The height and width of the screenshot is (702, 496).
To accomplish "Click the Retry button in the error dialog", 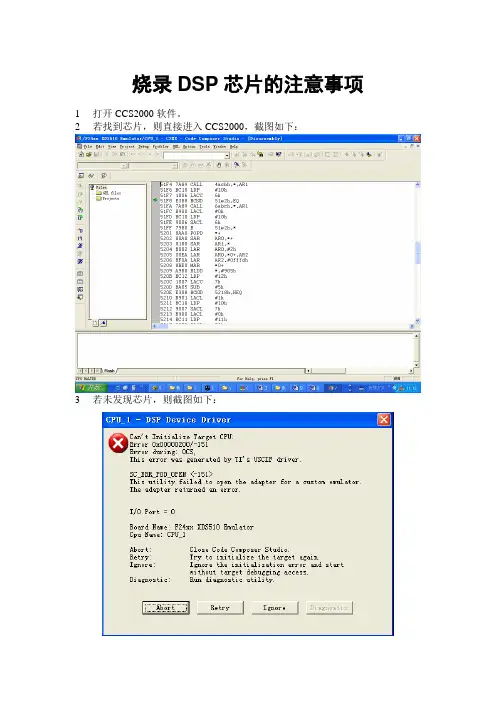I will point(220,608).
